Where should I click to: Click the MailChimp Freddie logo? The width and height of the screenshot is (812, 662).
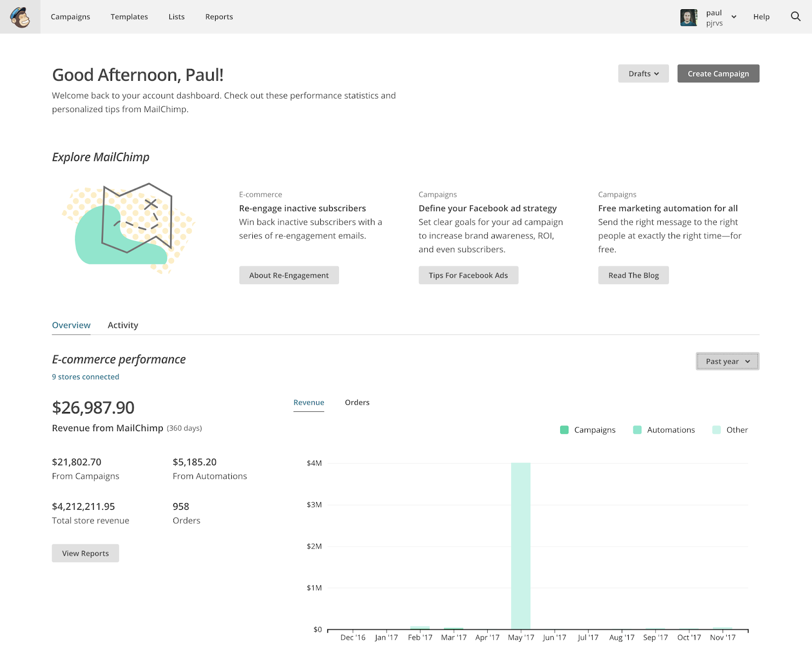pos(20,17)
